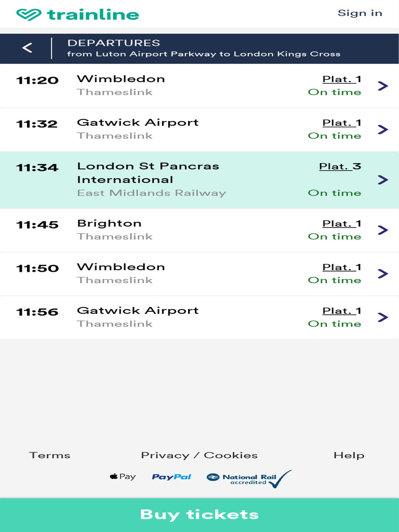Expand the 11:34 St Pancras chevron
This screenshot has width=399, height=532.
pos(383,180)
